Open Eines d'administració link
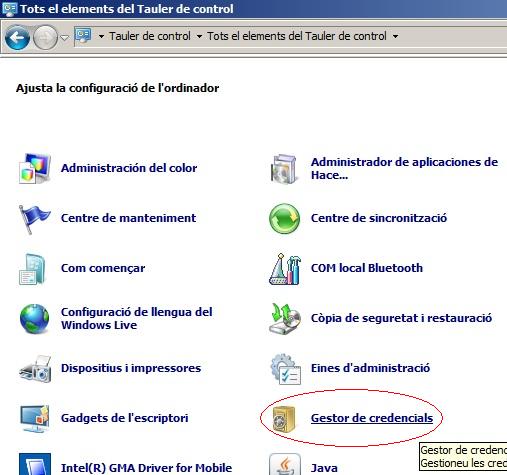Screen dimensions: 507x475 pos(370,368)
